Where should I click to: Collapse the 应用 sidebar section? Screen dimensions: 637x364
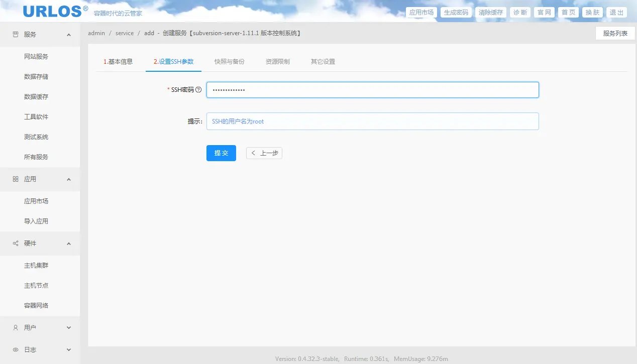pos(69,179)
